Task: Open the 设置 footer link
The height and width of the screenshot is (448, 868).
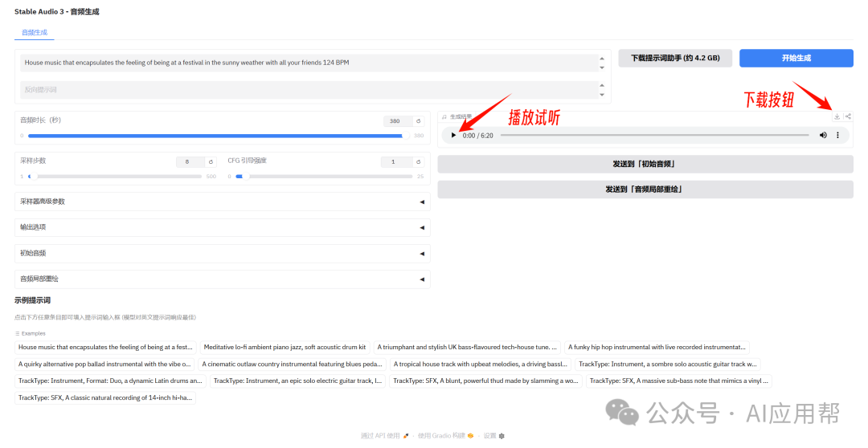Action: click(x=493, y=436)
